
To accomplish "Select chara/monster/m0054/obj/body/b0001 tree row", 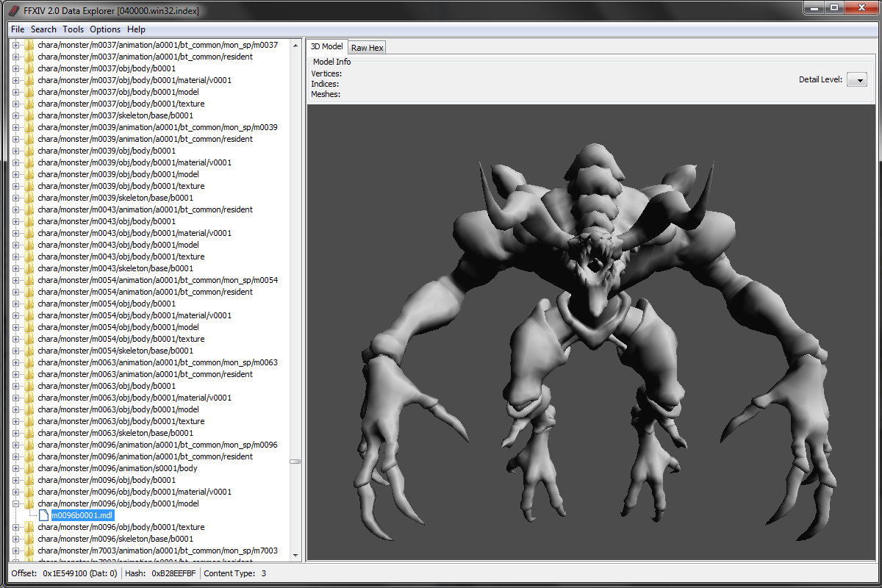I will (x=107, y=304).
